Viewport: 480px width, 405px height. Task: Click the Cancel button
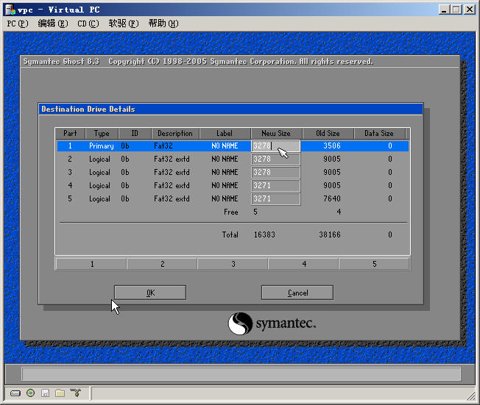coord(297,292)
